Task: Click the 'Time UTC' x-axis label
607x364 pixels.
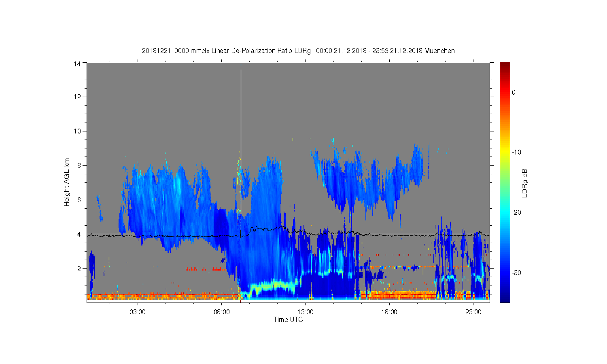Action: tap(288, 320)
